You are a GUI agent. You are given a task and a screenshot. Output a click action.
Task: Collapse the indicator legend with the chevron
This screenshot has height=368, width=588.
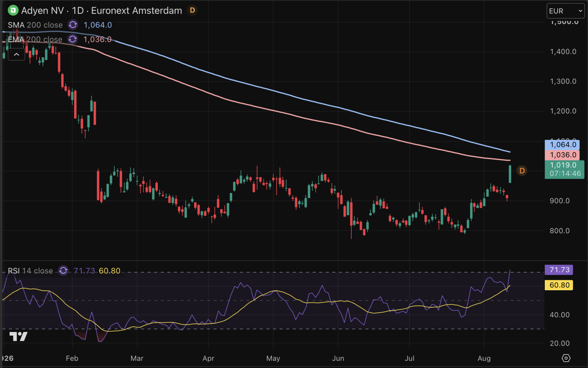tap(16, 55)
